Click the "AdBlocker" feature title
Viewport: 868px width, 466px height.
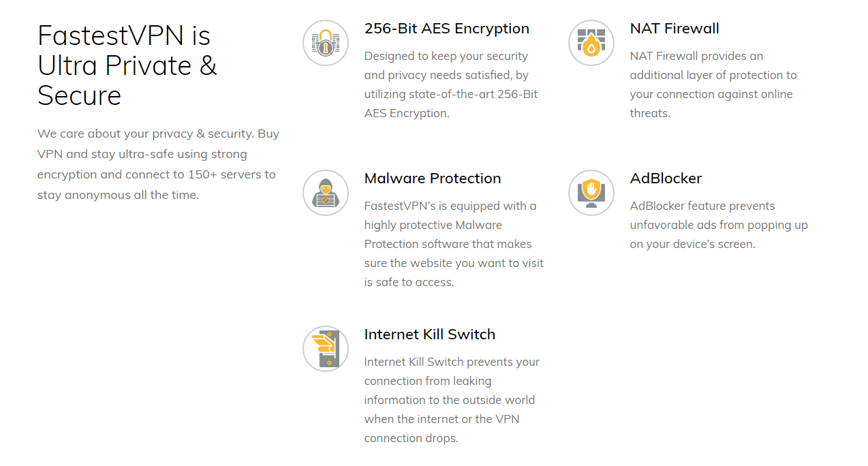point(666,178)
